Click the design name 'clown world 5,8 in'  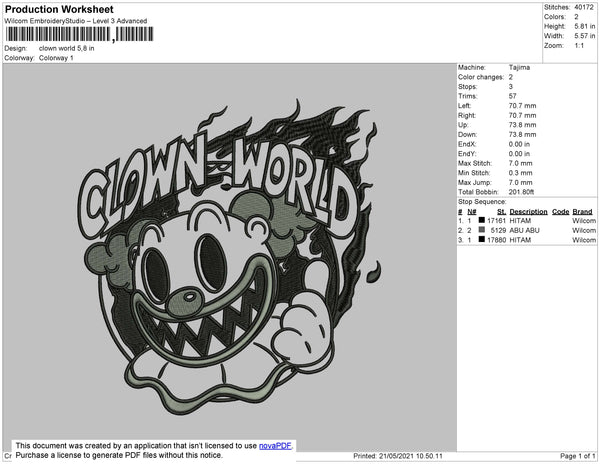tap(67, 48)
